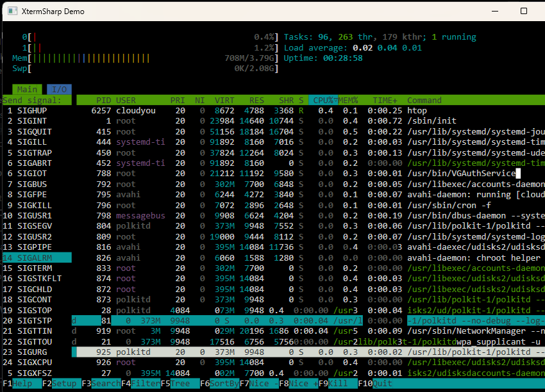Switch back to the Main tab
This screenshot has height=392, width=545.
click(27, 89)
